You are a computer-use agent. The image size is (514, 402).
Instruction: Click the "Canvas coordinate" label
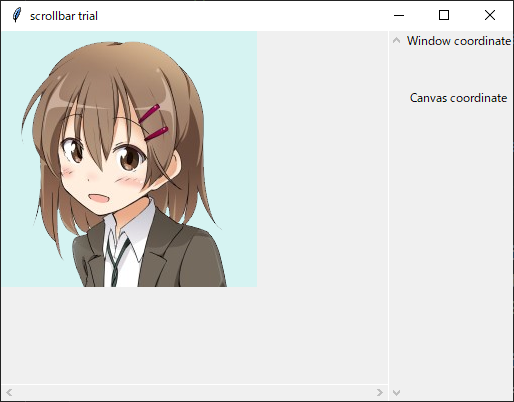coord(458,98)
